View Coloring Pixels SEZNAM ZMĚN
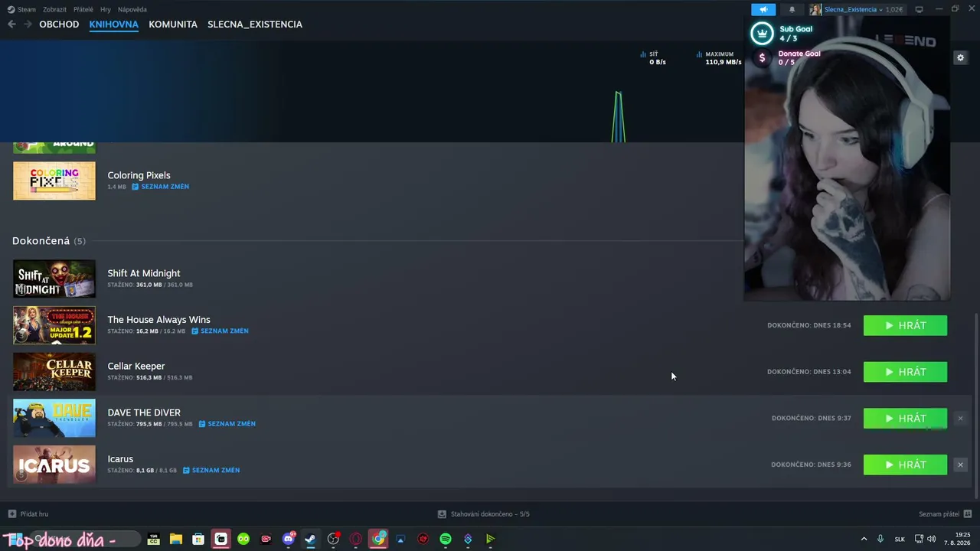Viewport: 980px width, 551px height. coord(161,187)
